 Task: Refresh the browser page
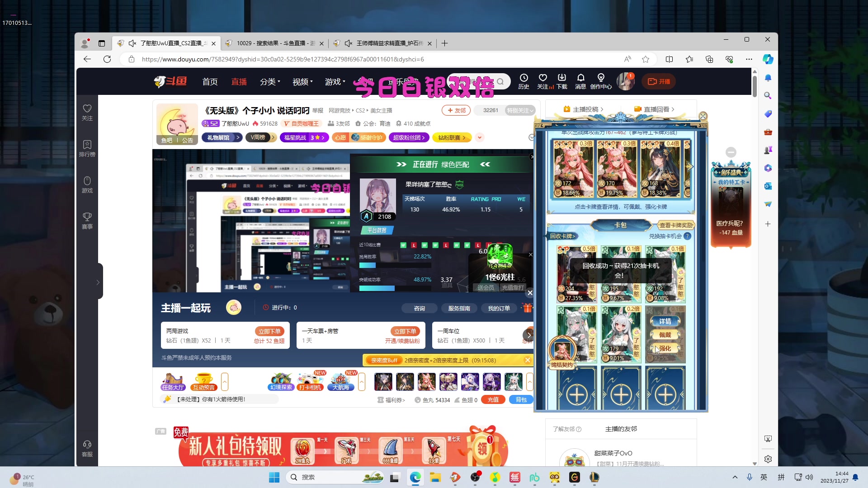(107, 59)
